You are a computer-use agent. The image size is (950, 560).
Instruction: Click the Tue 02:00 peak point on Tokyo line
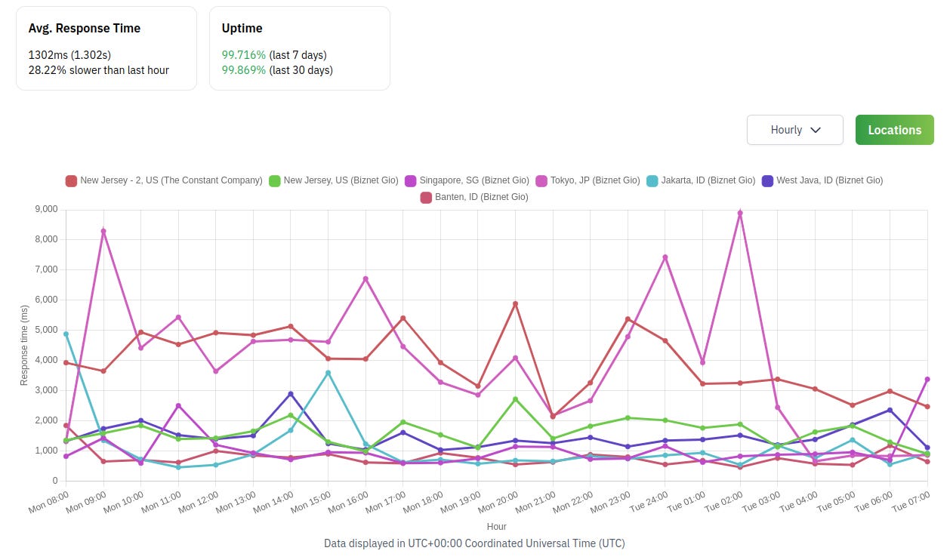(741, 214)
